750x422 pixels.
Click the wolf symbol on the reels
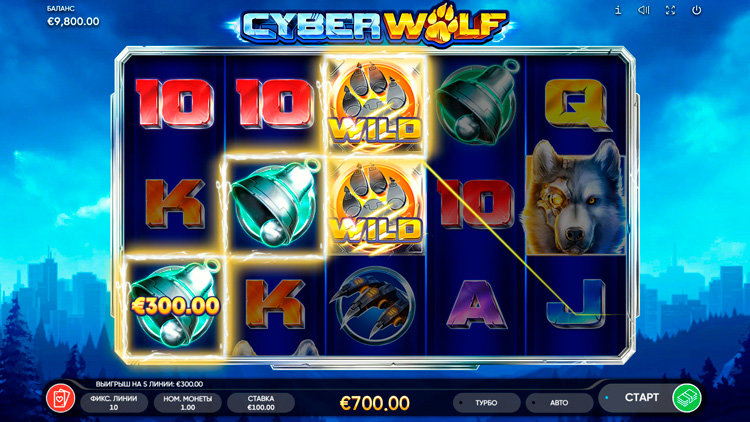coord(575,197)
